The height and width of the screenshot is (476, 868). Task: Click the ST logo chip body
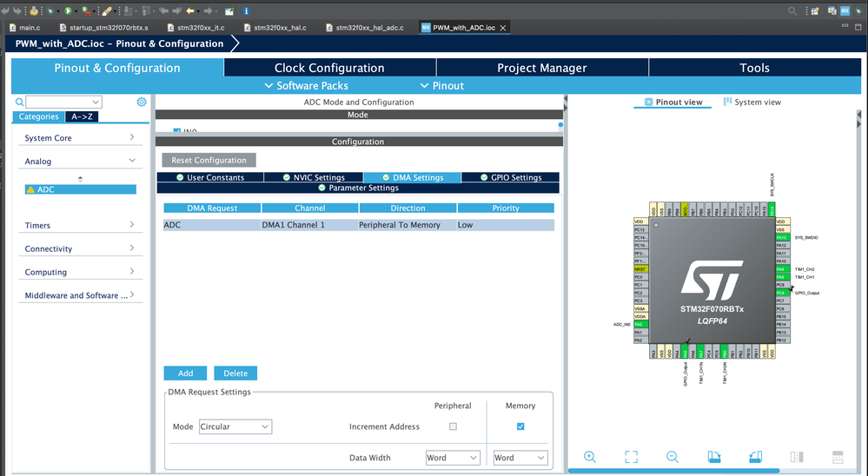(x=712, y=281)
